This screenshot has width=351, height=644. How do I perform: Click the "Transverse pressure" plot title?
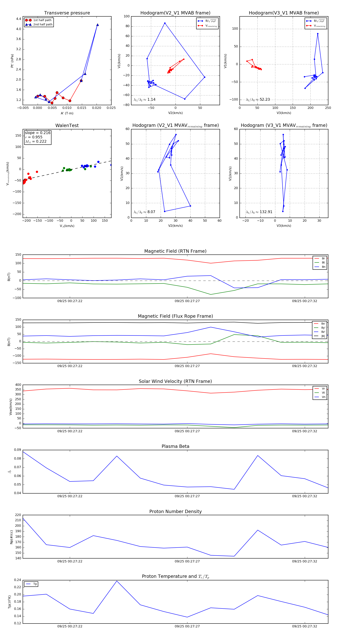(67, 13)
